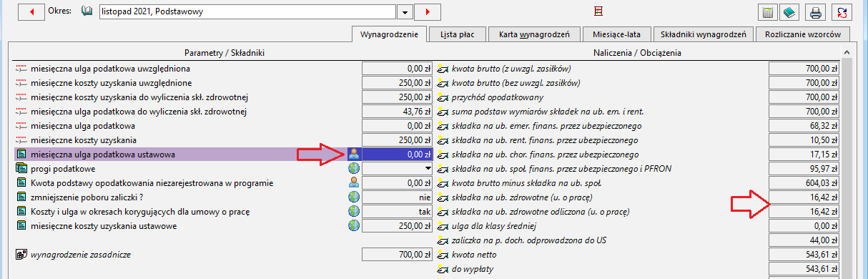Select the wynagrodzenie zasadnicze amount field
The width and height of the screenshot is (868, 279).
click(x=398, y=254)
